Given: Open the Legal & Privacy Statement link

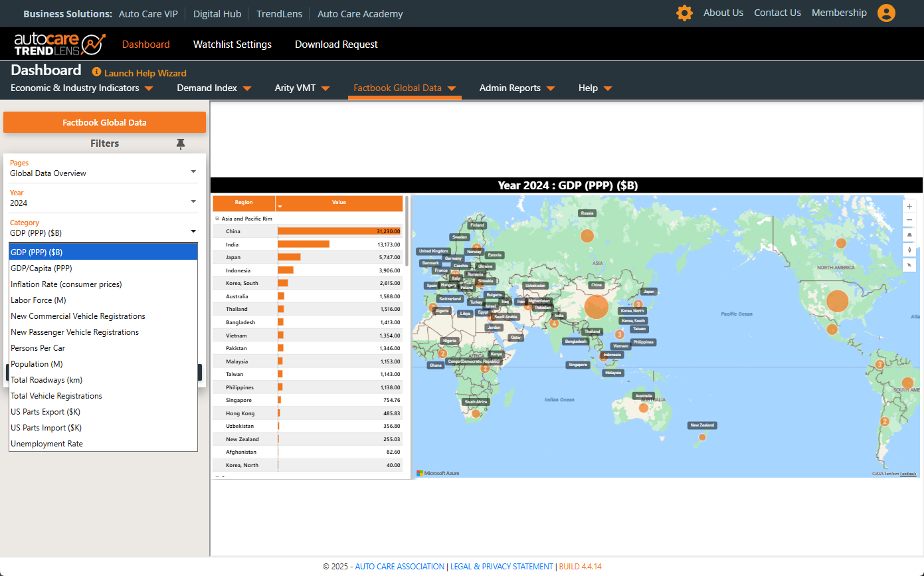Looking at the screenshot, I should pyautogui.click(x=503, y=567).
